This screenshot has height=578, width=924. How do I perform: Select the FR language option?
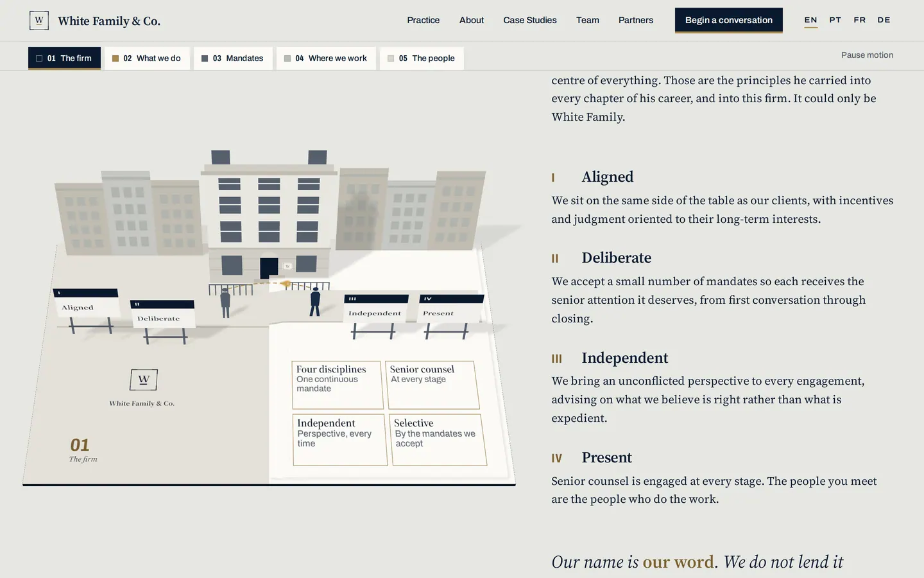click(x=859, y=20)
